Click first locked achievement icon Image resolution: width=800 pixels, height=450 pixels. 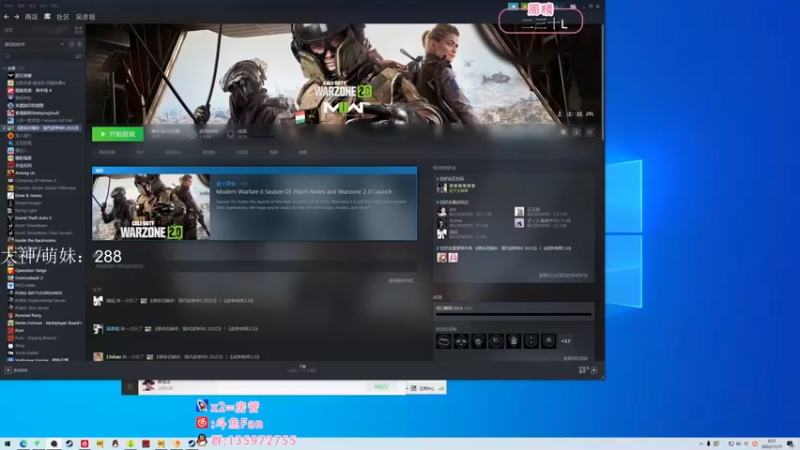pyautogui.click(x=444, y=341)
